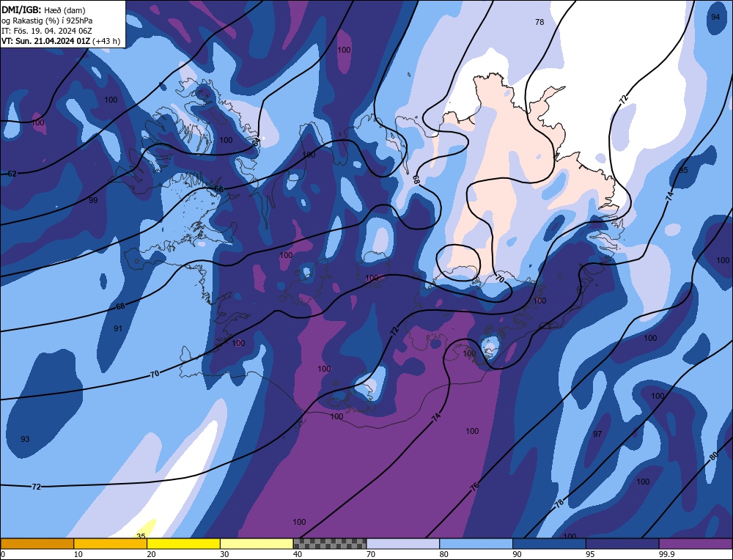Click the legend tick label '40'
Image resolution: width=733 pixels, height=560 pixels.
pos(298,554)
